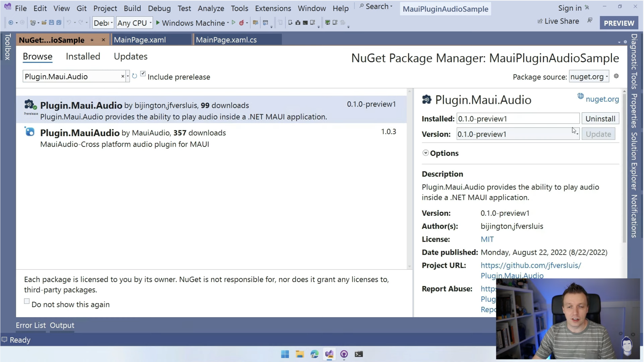The height and width of the screenshot is (362, 644).
Task: Open Windows Start menu
Action: (x=285, y=354)
